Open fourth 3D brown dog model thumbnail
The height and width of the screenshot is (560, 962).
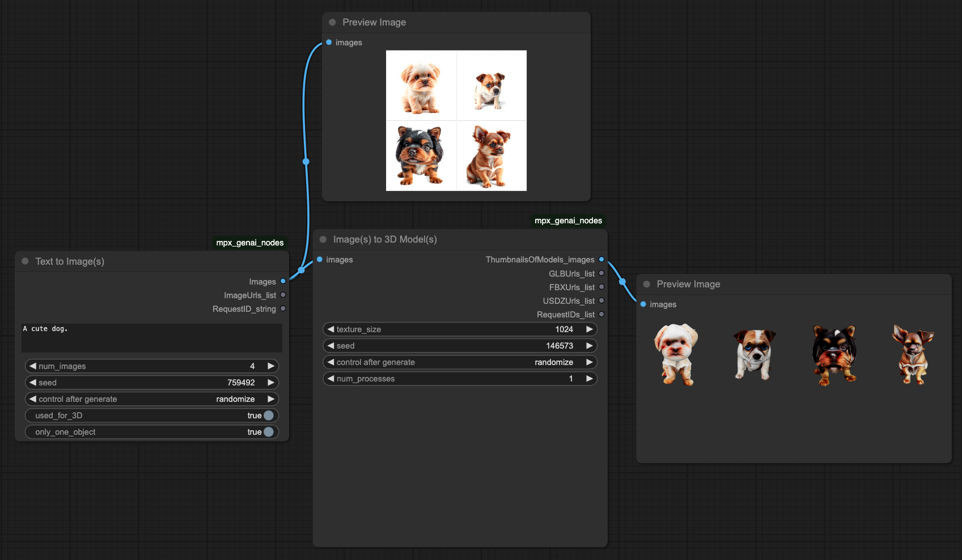click(x=912, y=355)
